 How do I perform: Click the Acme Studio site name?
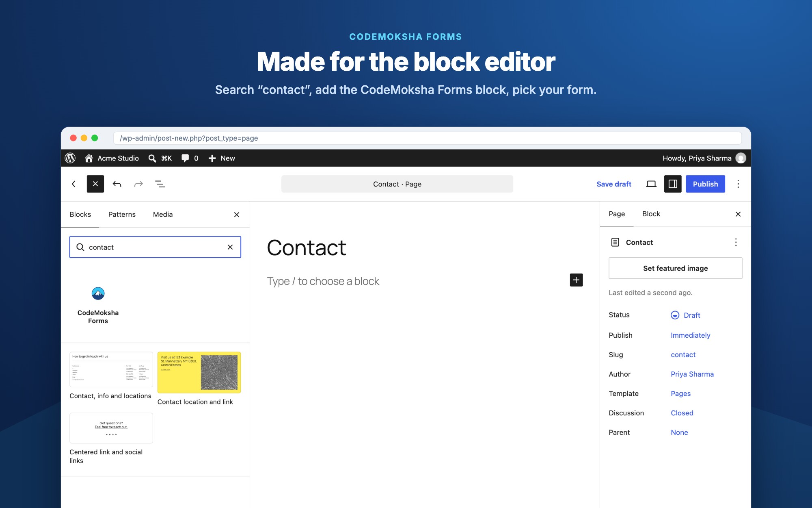tap(118, 158)
